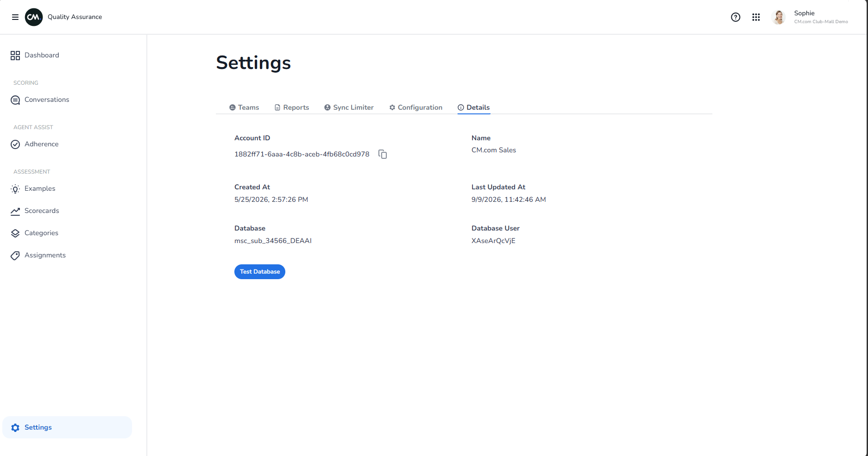
Task: Click the Examples lightbulb icon
Action: [15, 189]
